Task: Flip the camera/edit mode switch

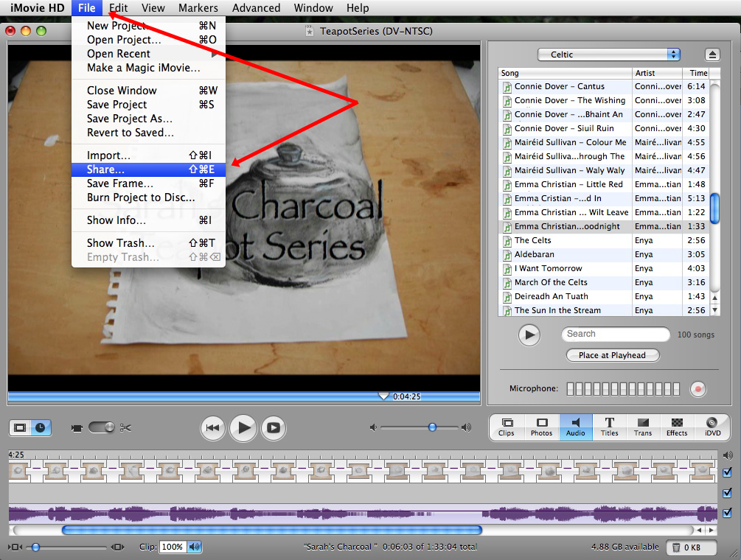Action: [101, 428]
